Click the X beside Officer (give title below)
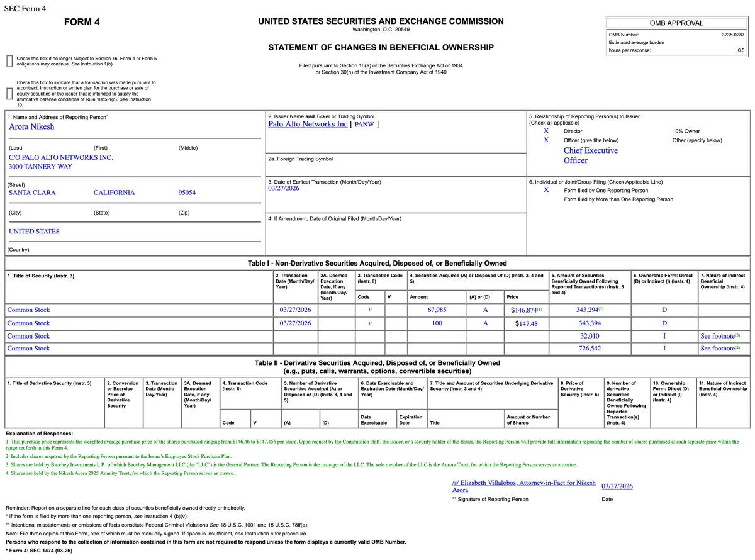This screenshot has height=560, width=755. [x=546, y=140]
